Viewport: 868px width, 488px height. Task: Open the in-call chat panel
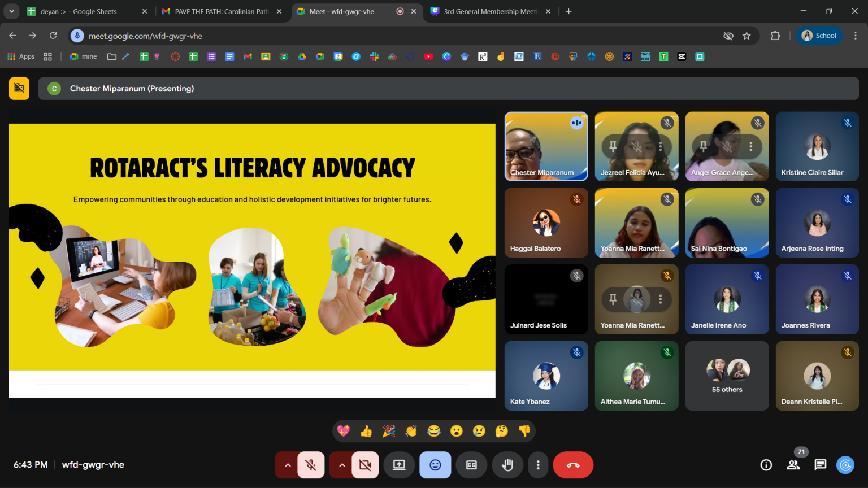pyautogui.click(x=820, y=465)
